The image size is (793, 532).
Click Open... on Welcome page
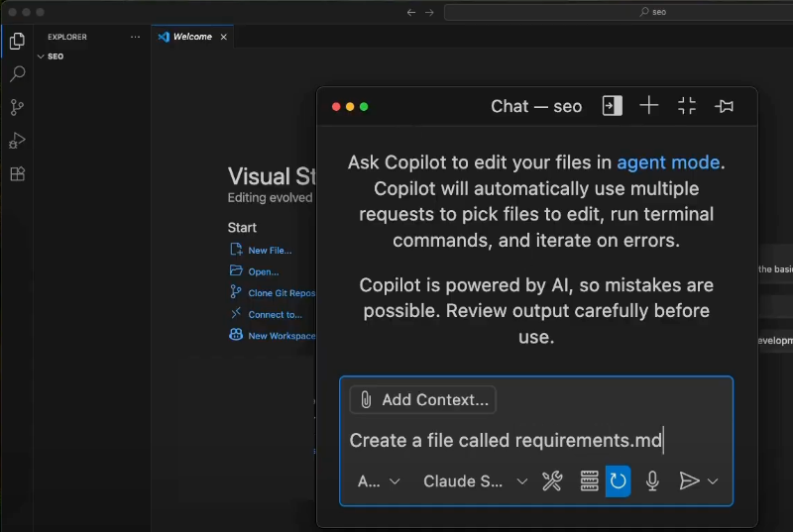click(263, 271)
